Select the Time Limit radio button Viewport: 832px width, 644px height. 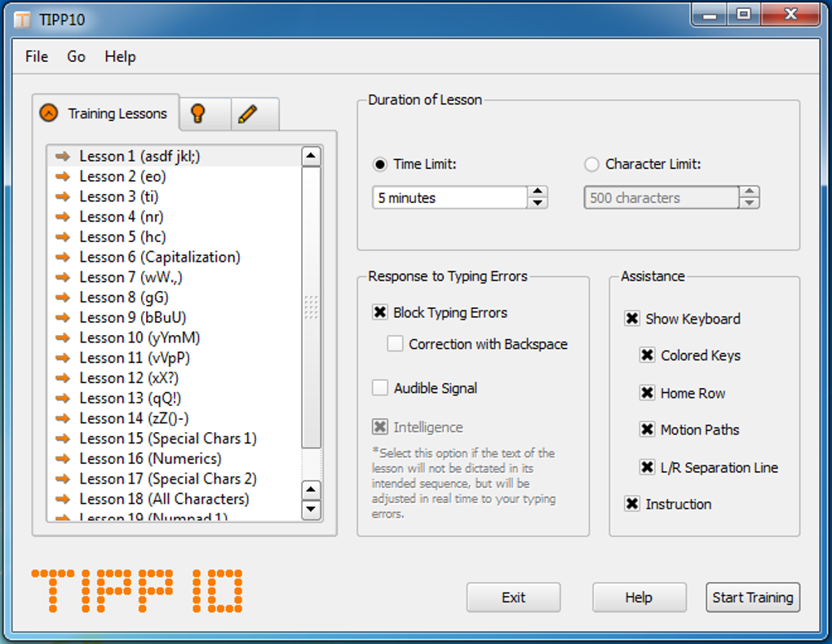click(x=380, y=165)
